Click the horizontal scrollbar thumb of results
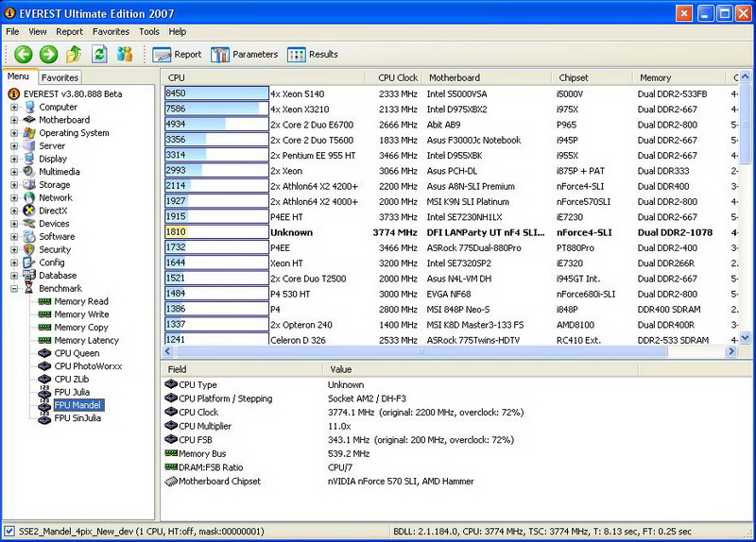Viewport: 756px width, 542px height. click(421, 351)
